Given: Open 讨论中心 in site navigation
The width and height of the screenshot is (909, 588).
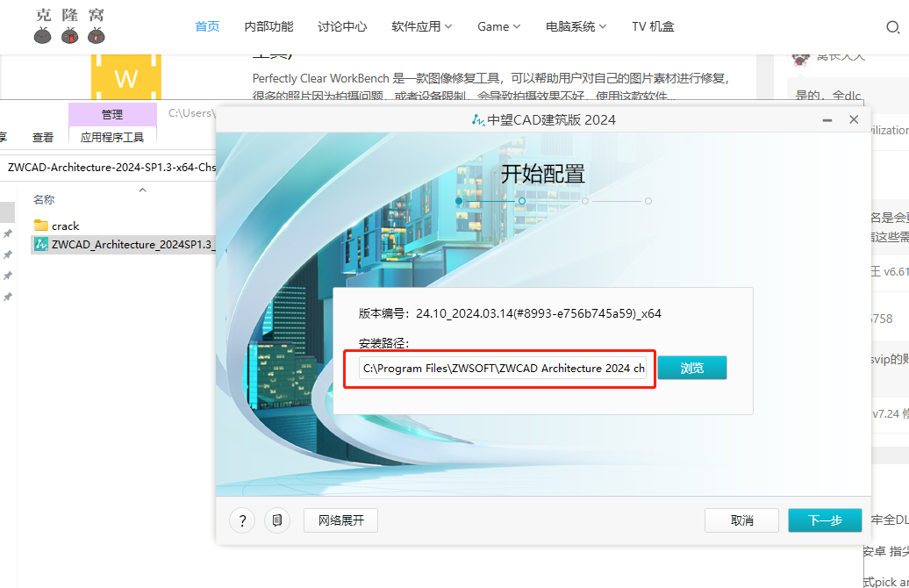Looking at the screenshot, I should click(x=342, y=26).
